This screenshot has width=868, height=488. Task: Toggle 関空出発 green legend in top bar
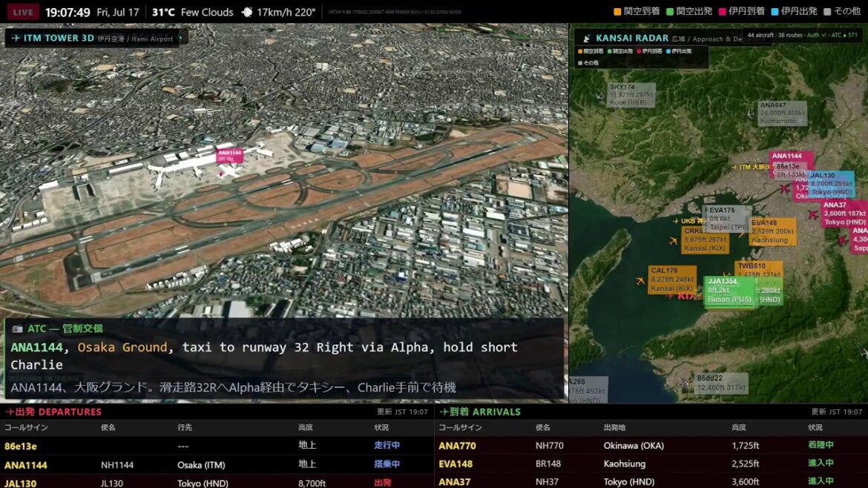[689, 12]
